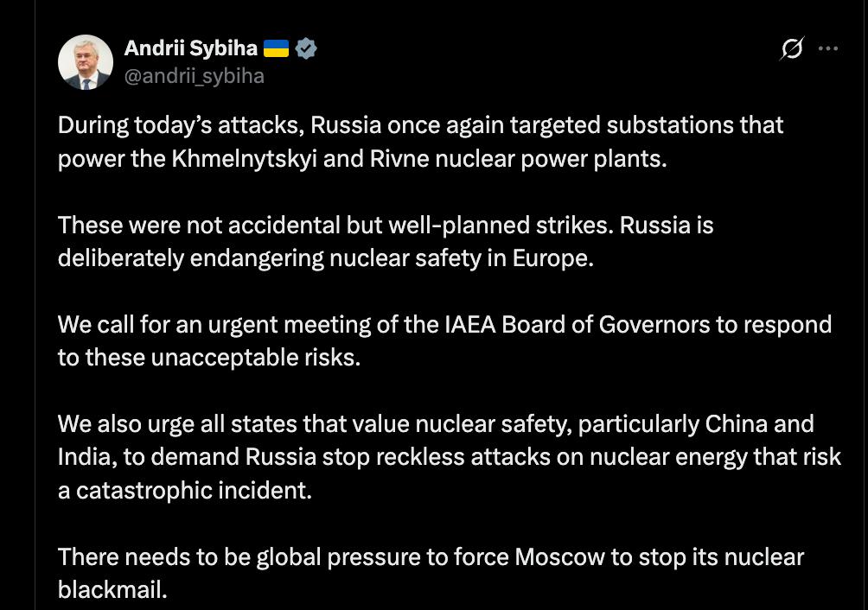The height and width of the screenshot is (610, 868).
Task: Click the word "blackmail." ending the post
Action: click(x=112, y=590)
